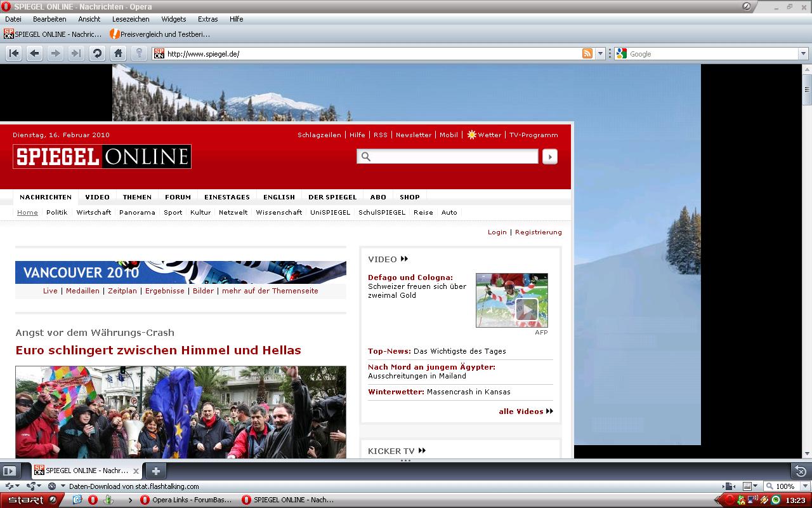Open the Bearbeiten menu
The image size is (812, 508).
coord(49,19)
